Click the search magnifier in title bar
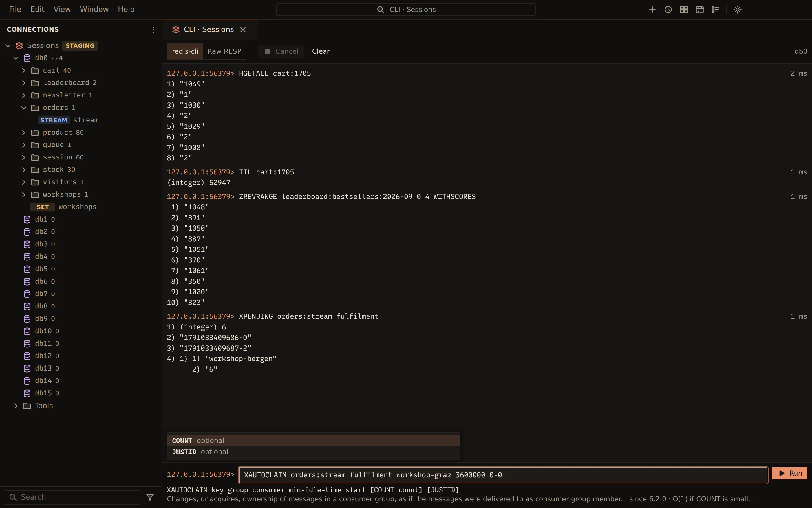The height and width of the screenshot is (508, 812). (x=380, y=9)
